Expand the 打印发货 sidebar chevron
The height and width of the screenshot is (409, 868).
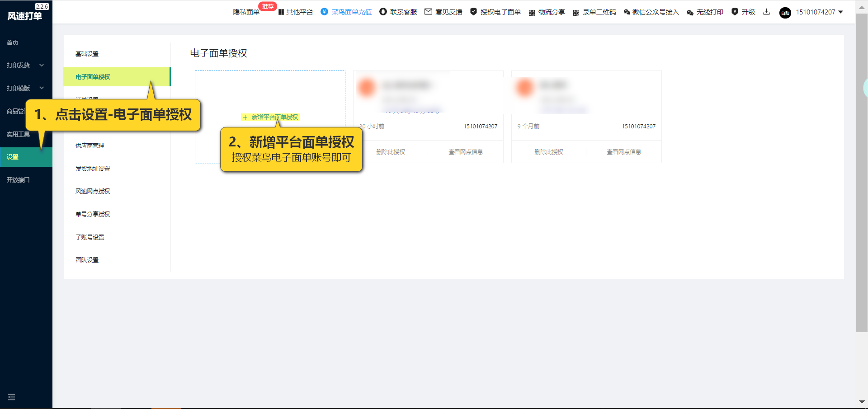(x=42, y=65)
